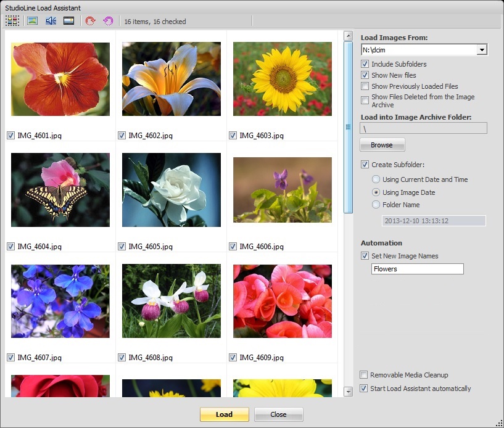Click the thumbnail list scrollbar handle
This screenshot has width=504, height=428.
[348, 127]
